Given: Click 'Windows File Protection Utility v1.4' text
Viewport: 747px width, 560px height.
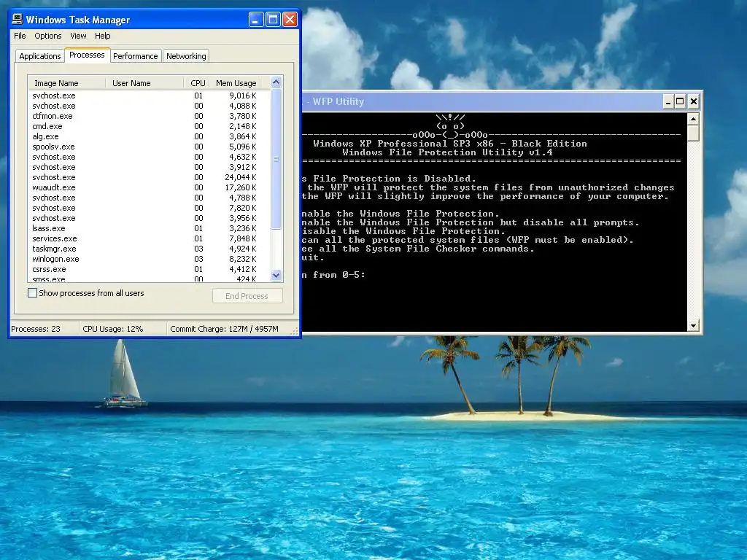Looking at the screenshot, I should pos(447,152).
